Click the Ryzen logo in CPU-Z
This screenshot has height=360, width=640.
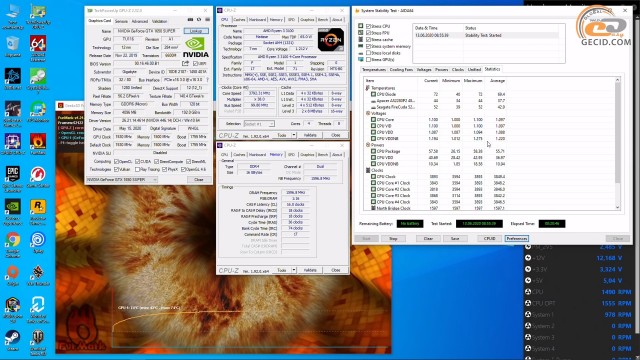tap(331, 40)
